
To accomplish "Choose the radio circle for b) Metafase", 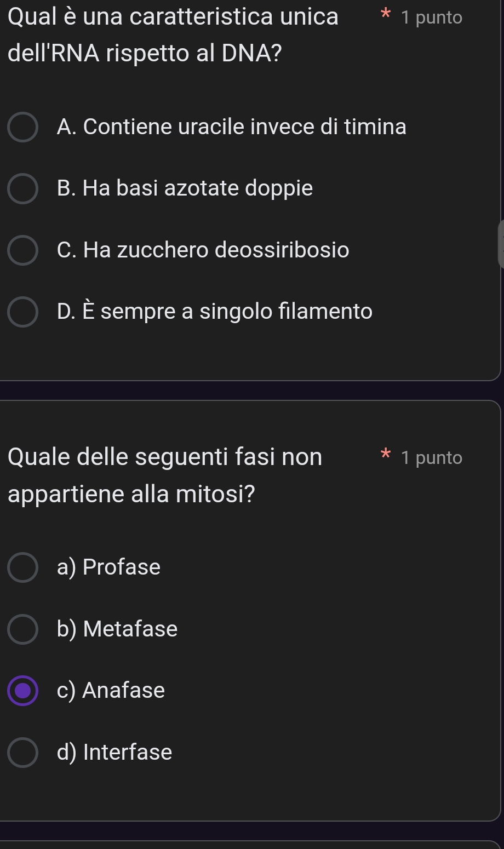I will 23,629.
